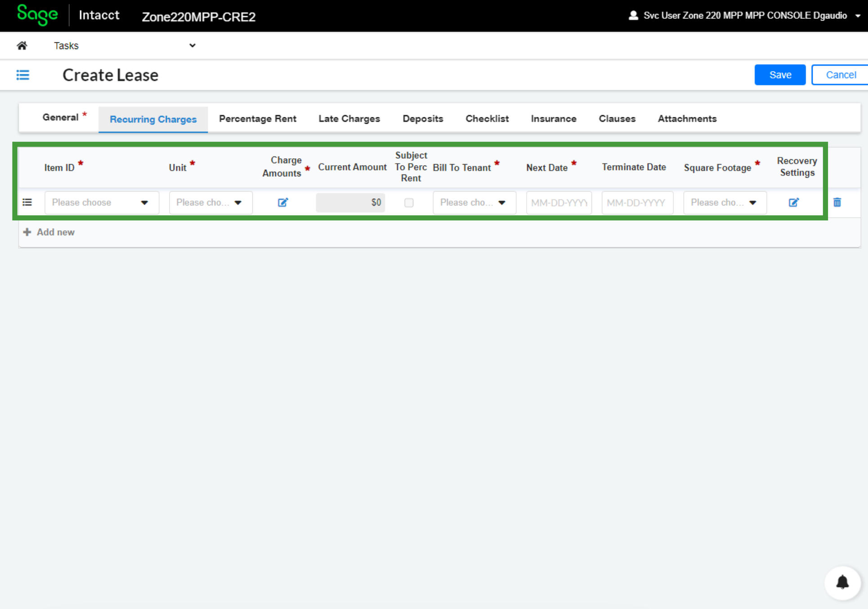Click the Zone220MPP-CRE2 company name
This screenshot has width=868, height=609.
click(x=198, y=17)
